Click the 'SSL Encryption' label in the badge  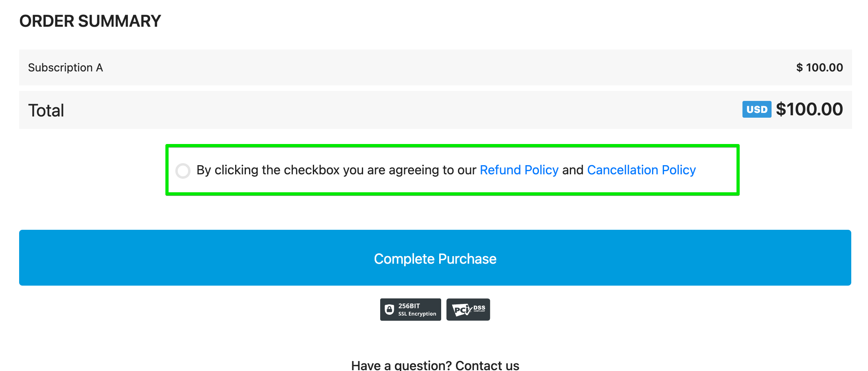417,314
